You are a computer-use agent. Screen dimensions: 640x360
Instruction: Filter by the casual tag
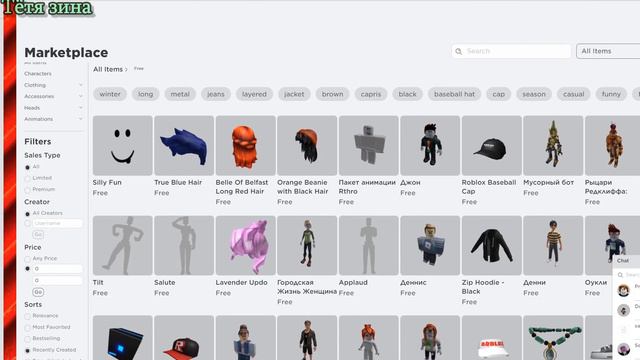point(573,94)
